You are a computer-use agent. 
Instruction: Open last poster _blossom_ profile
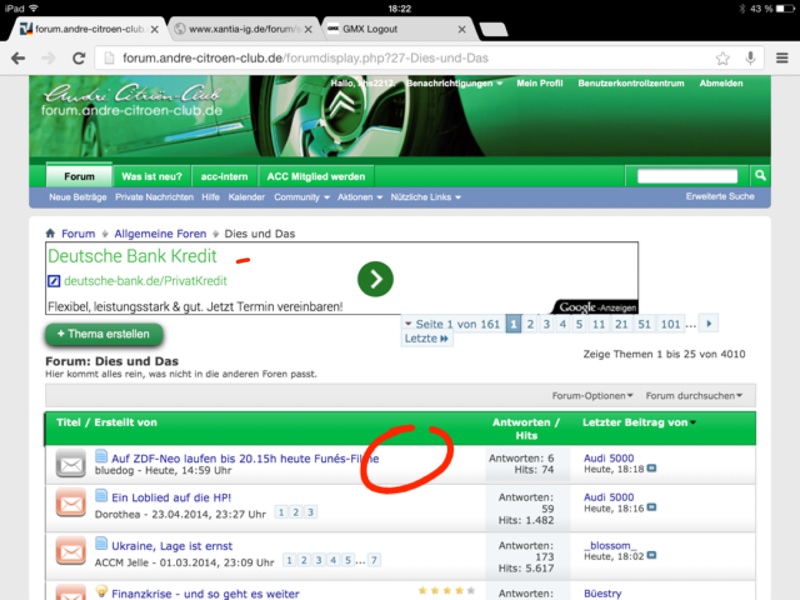coord(610,545)
